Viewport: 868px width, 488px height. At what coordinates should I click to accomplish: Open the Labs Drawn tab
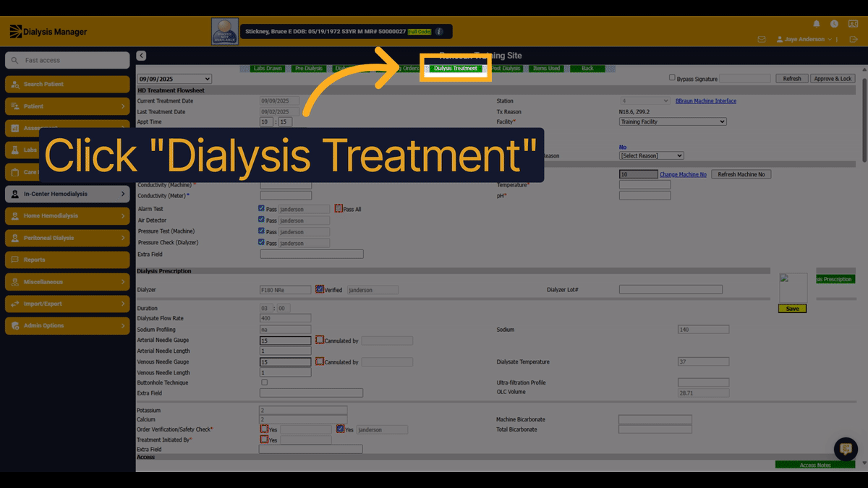[x=268, y=69]
